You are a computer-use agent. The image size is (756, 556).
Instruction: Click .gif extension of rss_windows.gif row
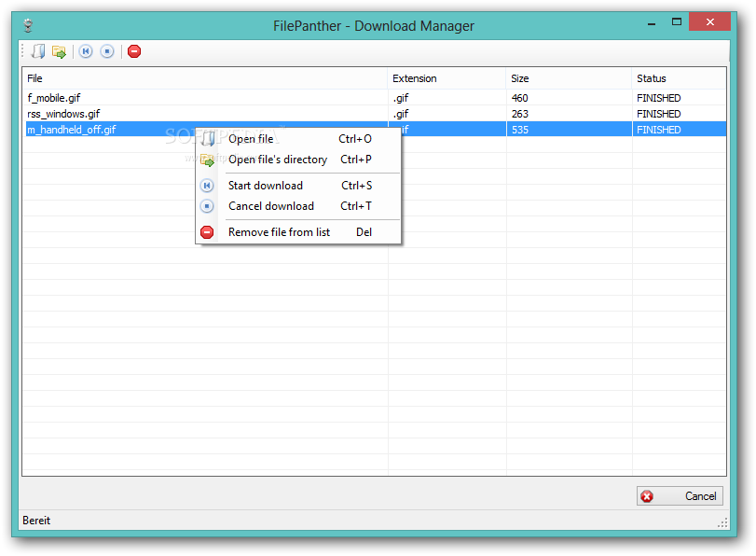tap(401, 114)
